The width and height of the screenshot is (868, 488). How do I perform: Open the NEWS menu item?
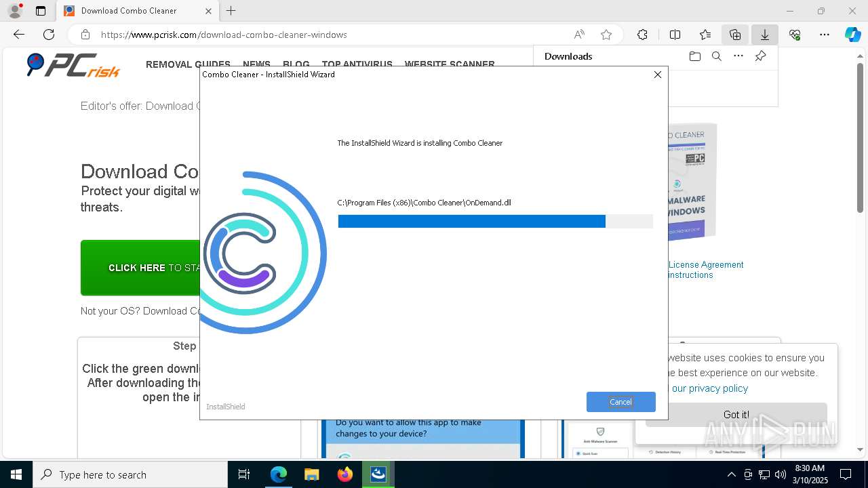tap(256, 64)
